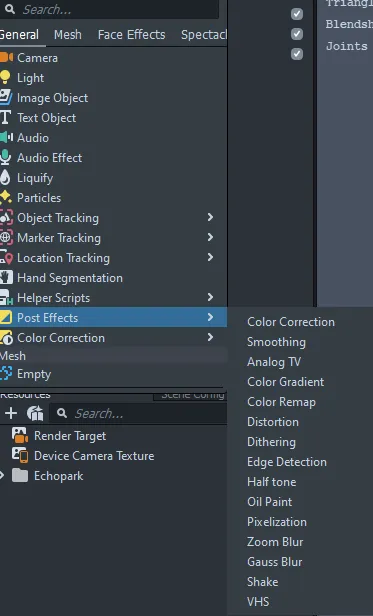
Task: Click the Resources search field
Action: 138,413
